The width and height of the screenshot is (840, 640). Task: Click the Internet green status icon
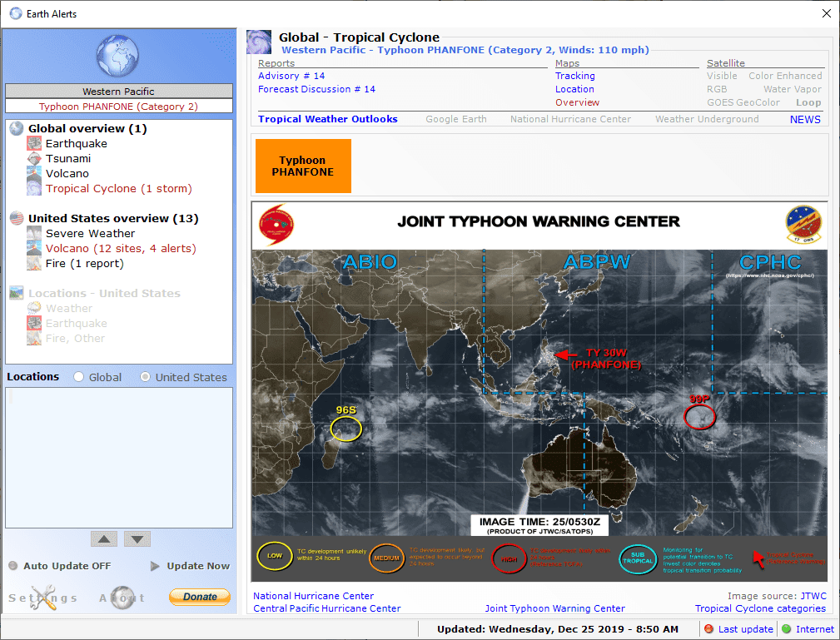click(787, 628)
